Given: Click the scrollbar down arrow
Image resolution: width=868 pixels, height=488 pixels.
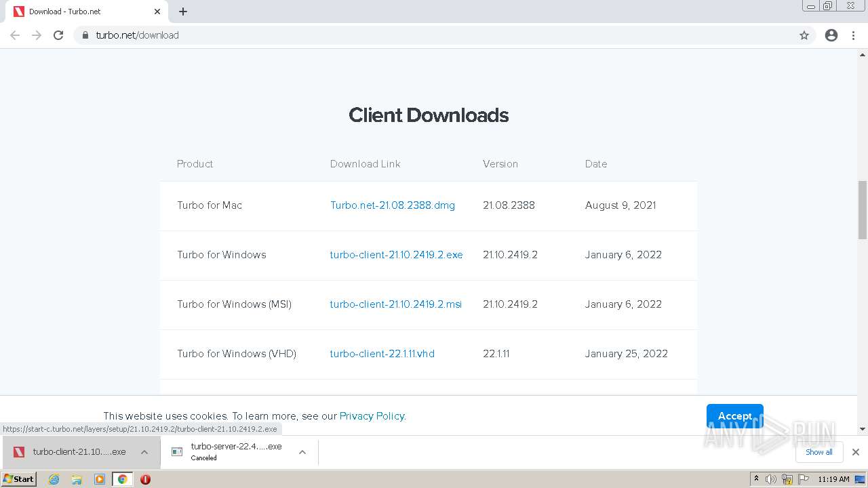Looking at the screenshot, I should [x=863, y=429].
